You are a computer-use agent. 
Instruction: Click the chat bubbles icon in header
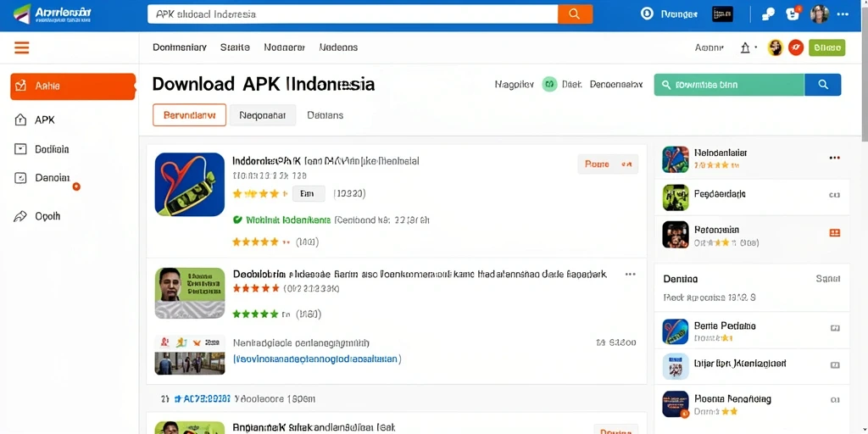(x=768, y=14)
